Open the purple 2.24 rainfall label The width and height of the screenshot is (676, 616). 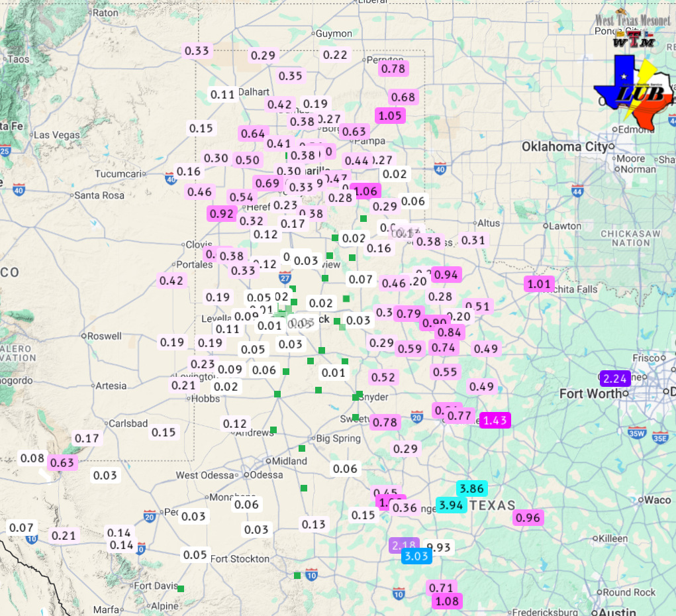pyautogui.click(x=615, y=379)
